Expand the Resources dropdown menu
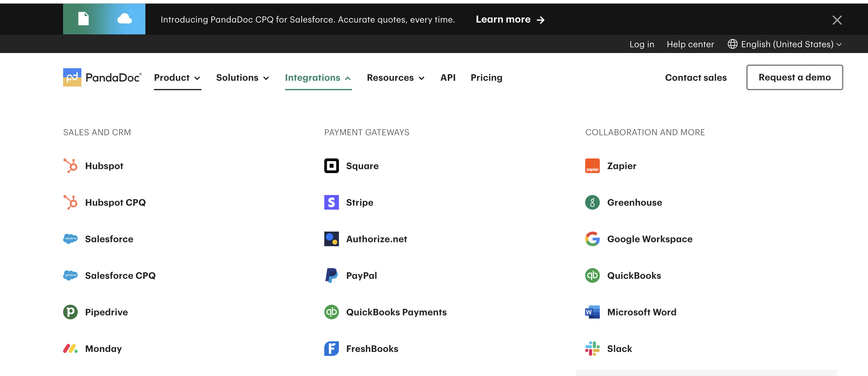Image resolution: width=868 pixels, height=376 pixels. [x=396, y=77]
